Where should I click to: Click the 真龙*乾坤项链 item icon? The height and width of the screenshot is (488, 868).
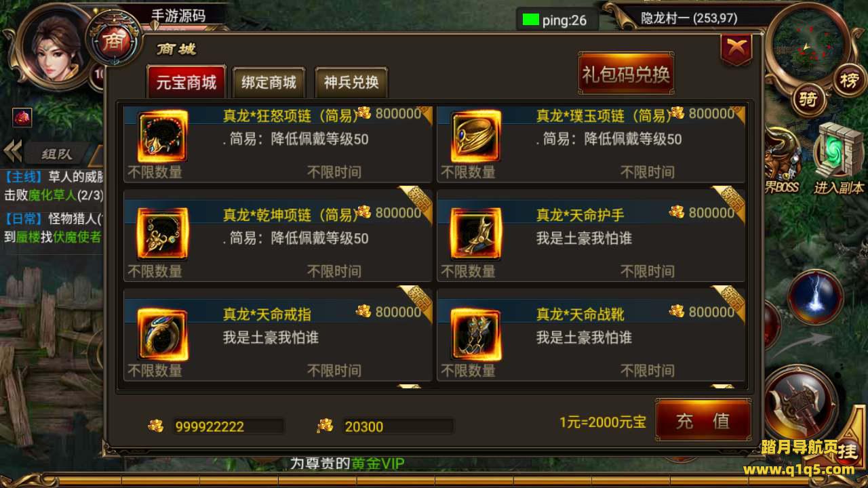point(163,234)
